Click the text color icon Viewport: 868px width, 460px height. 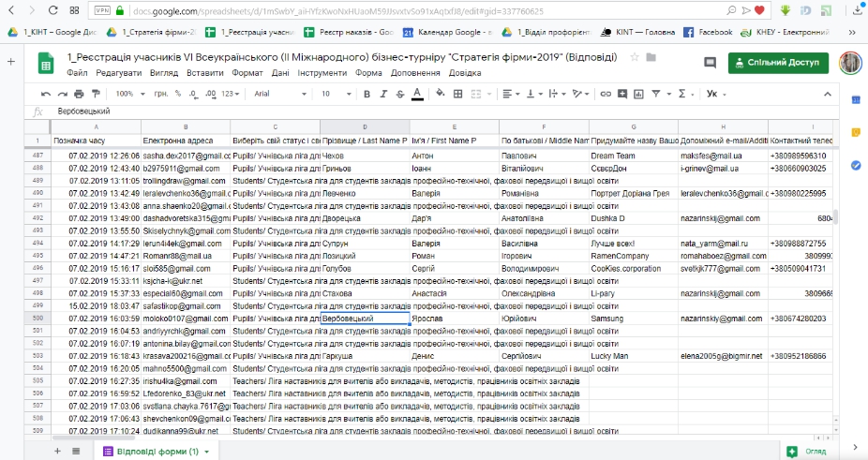point(416,94)
